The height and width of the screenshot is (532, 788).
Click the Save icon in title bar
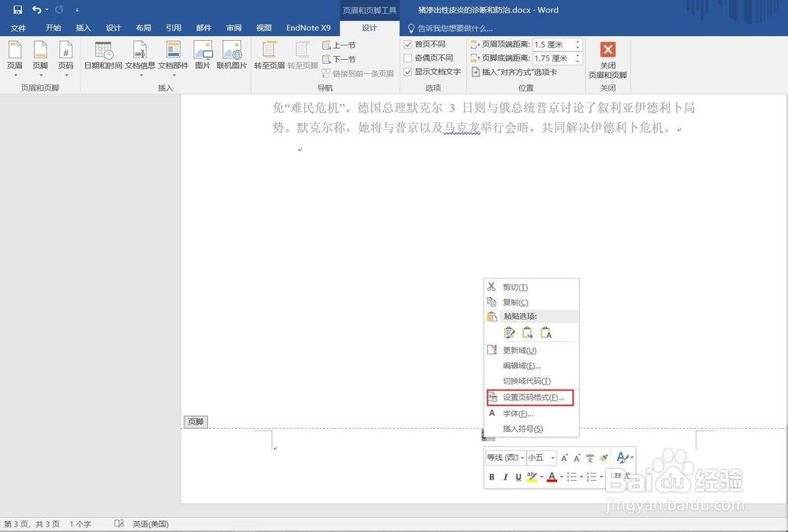17,9
